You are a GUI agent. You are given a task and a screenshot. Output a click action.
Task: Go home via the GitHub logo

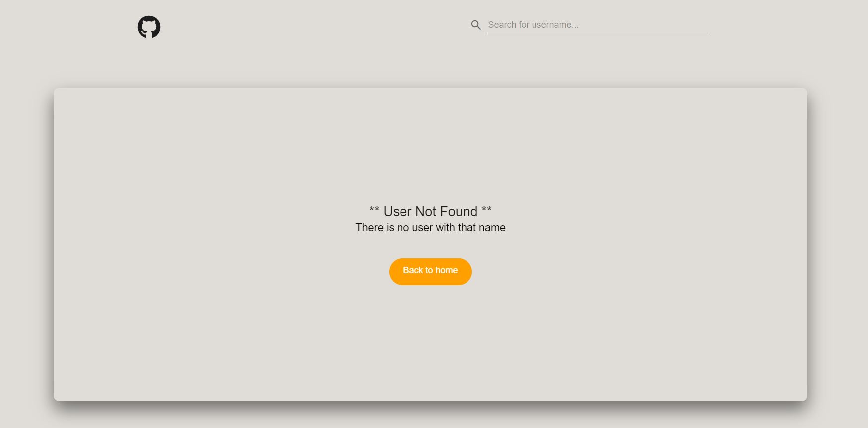pos(149,27)
